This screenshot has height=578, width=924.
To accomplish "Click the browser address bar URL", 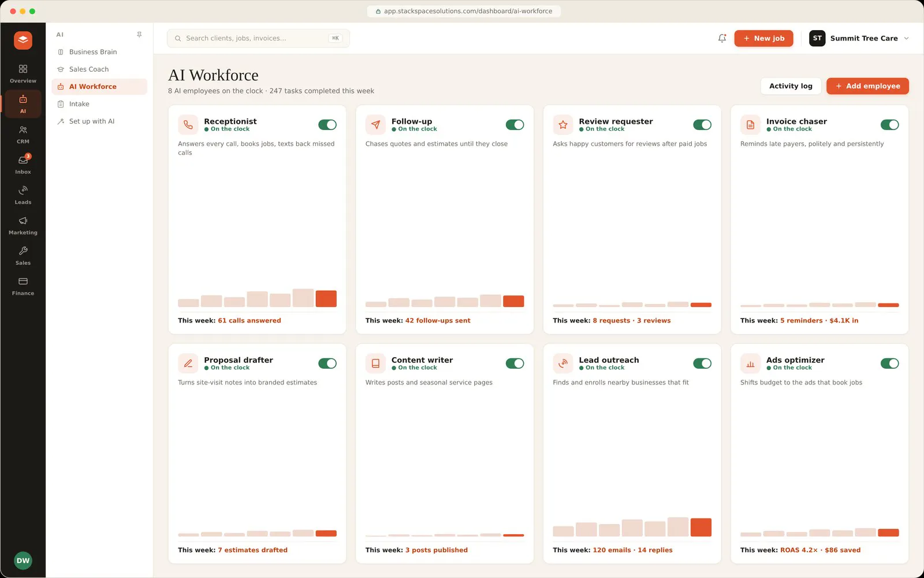I will 464,11.
